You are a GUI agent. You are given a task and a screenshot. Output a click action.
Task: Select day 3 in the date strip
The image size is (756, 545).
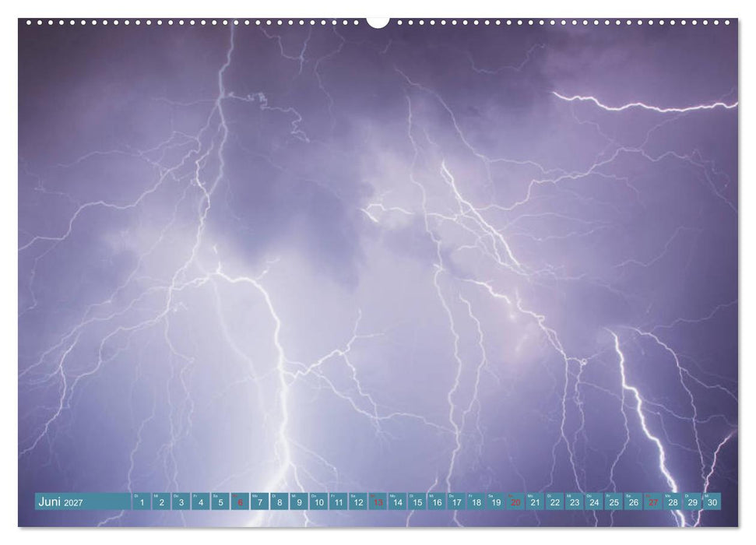pos(181,501)
